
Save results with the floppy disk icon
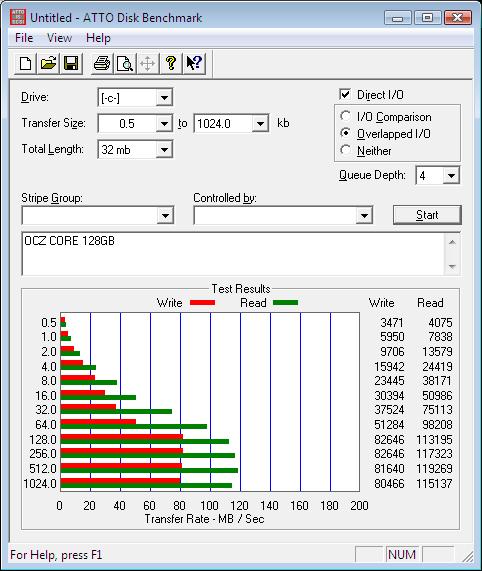(71, 64)
